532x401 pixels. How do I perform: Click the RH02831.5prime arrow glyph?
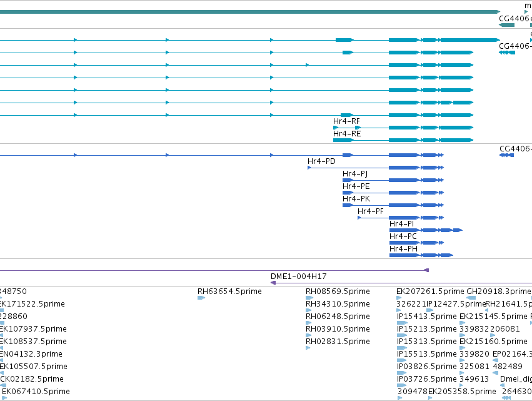[308, 348]
